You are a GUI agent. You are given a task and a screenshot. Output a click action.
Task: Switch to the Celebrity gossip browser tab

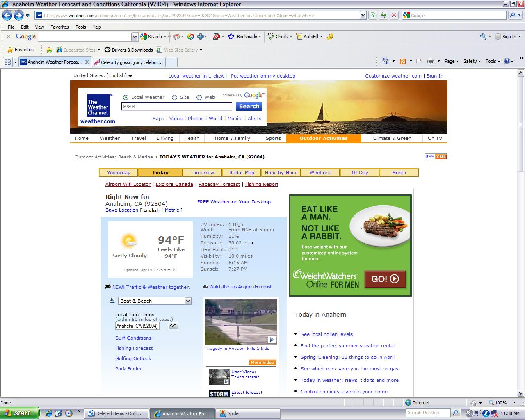click(x=128, y=62)
